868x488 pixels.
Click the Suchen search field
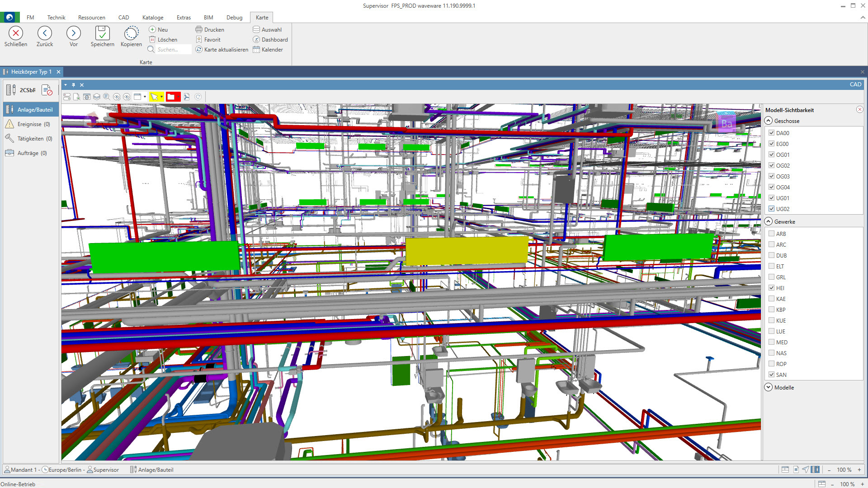pyautogui.click(x=173, y=50)
